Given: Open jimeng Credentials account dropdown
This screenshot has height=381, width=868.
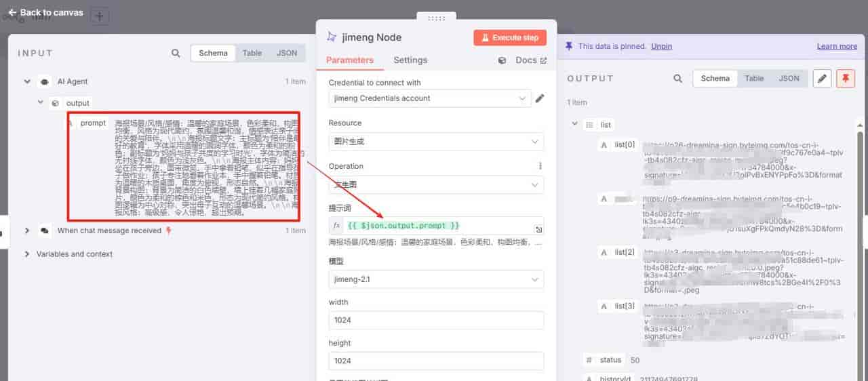Looking at the screenshot, I should click(x=429, y=98).
